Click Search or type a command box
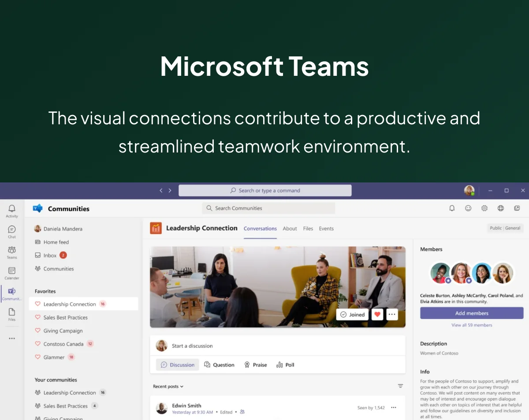 265,190
